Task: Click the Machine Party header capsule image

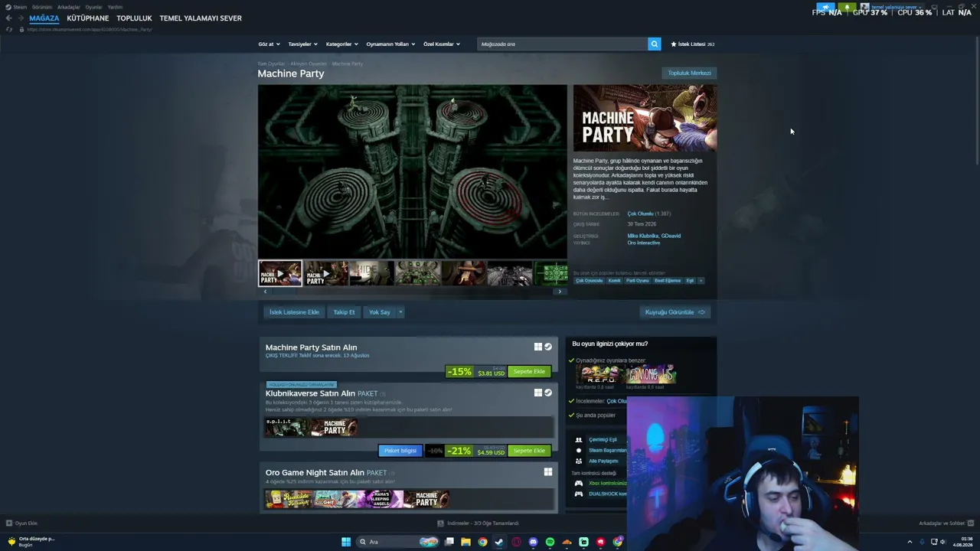Action: [645, 118]
